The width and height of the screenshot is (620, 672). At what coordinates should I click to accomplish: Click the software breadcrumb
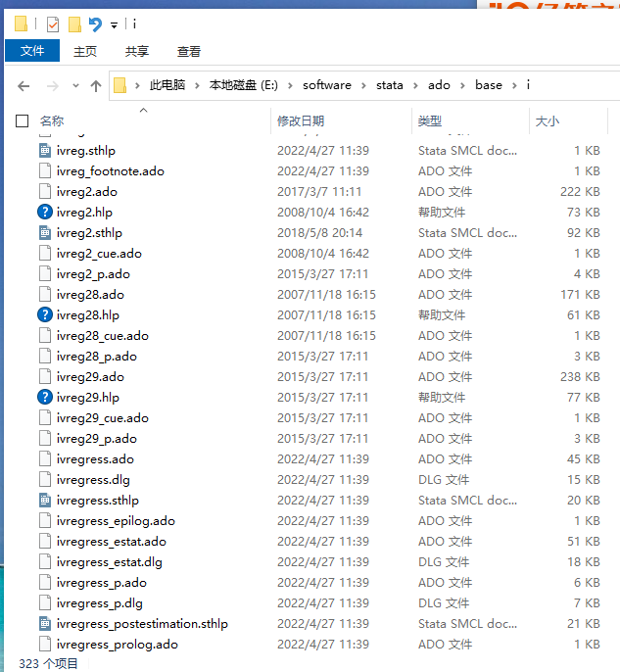pyautogui.click(x=327, y=85)
